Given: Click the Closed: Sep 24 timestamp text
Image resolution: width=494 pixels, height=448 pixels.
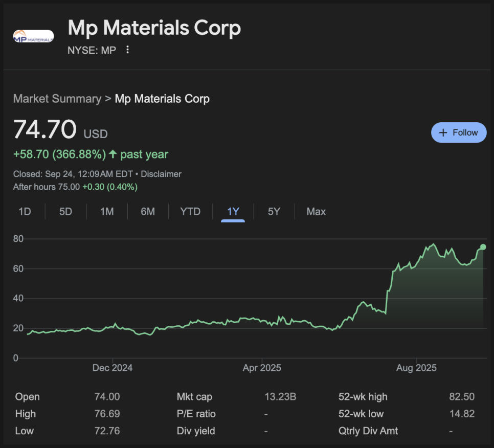Looking at the screenshot, I should tap(73, 174).
